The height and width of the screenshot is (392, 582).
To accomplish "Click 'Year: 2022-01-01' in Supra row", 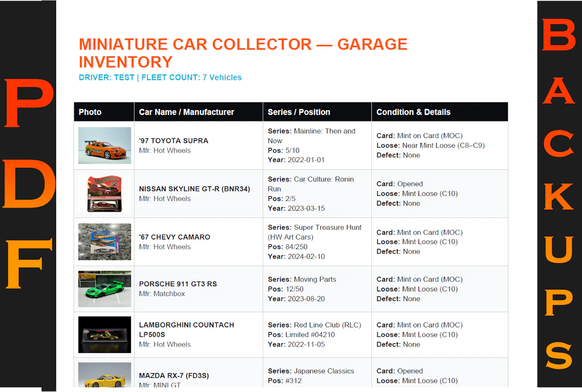I will 296,160.
